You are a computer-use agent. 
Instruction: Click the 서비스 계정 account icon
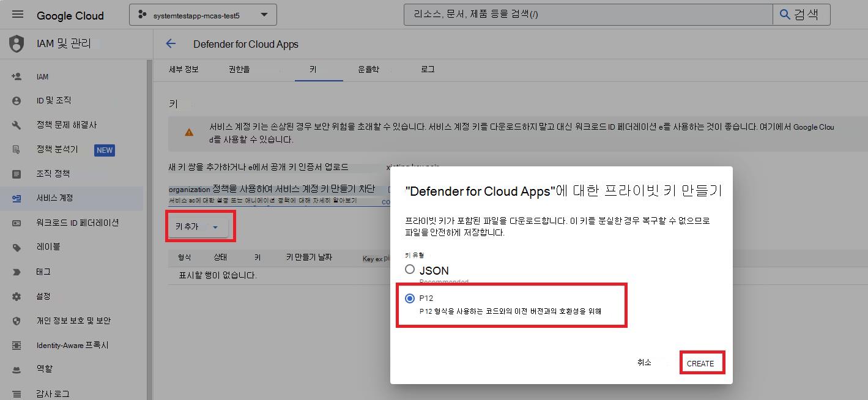[x=17, y=198]
